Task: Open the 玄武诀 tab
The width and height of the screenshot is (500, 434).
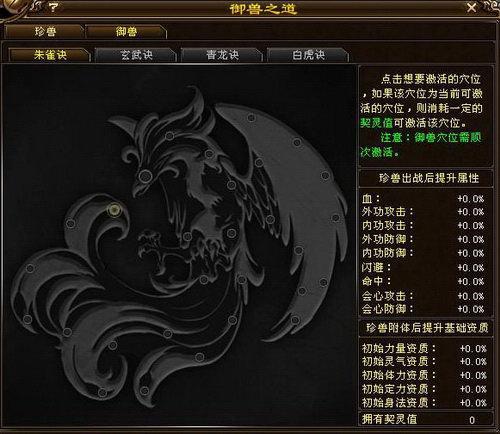Action: (x=136, y=55)
